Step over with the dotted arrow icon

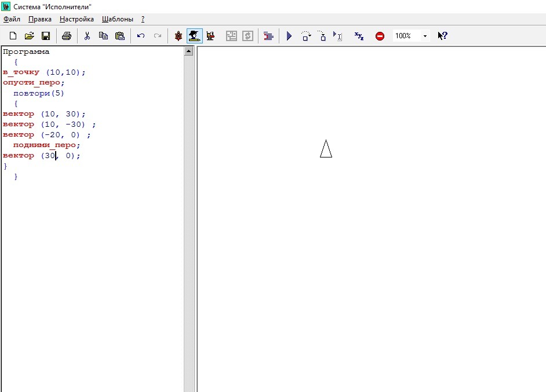(x=305, y=36)
